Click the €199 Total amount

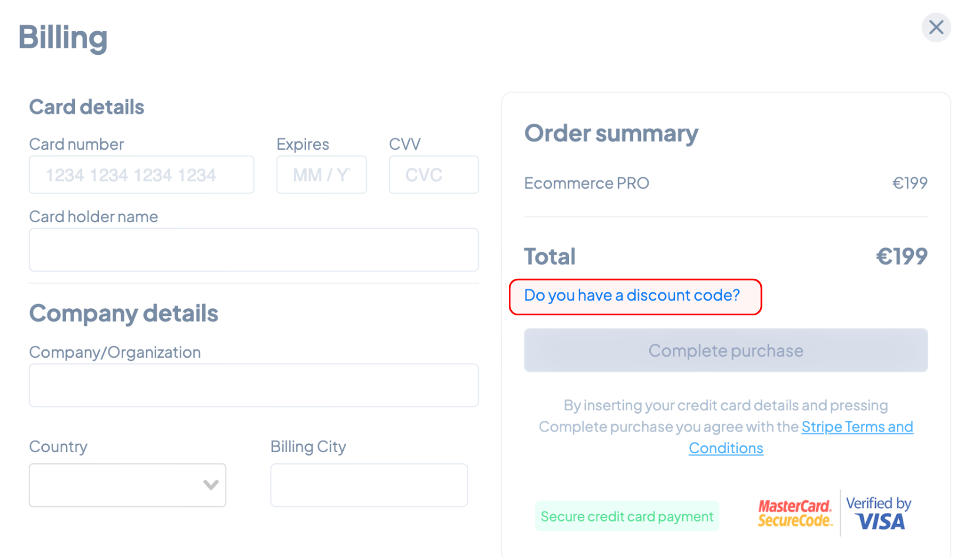(x=901, y=256)
